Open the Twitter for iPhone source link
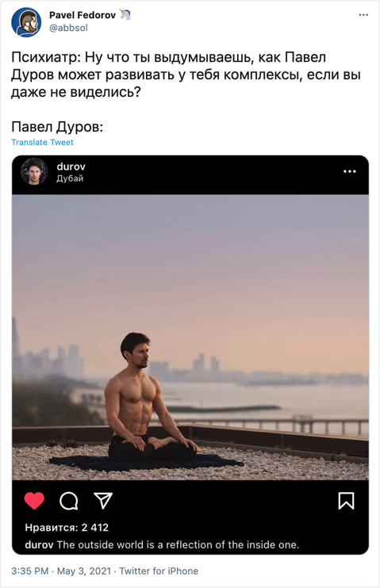The image size is (380, 588). point(159,571)
